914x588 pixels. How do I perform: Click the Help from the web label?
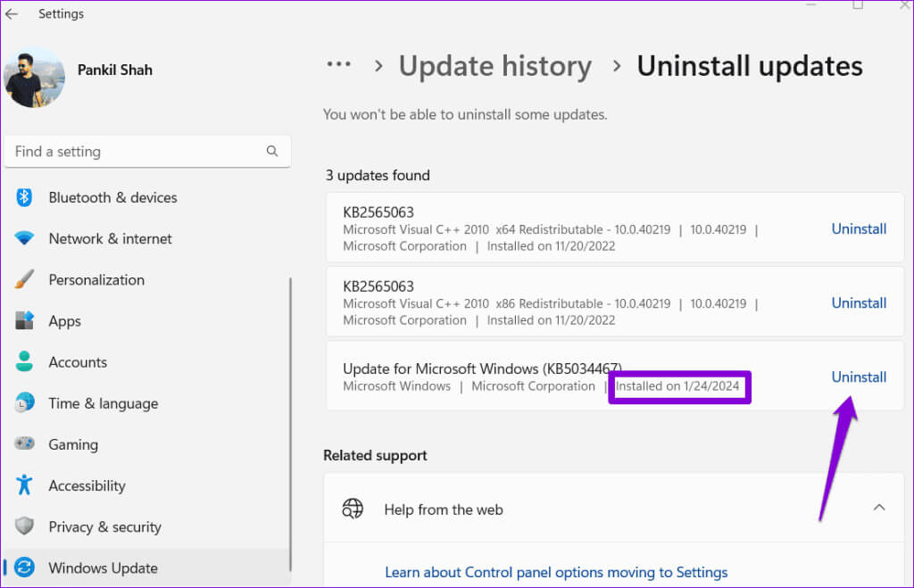(x=444, y=509)
